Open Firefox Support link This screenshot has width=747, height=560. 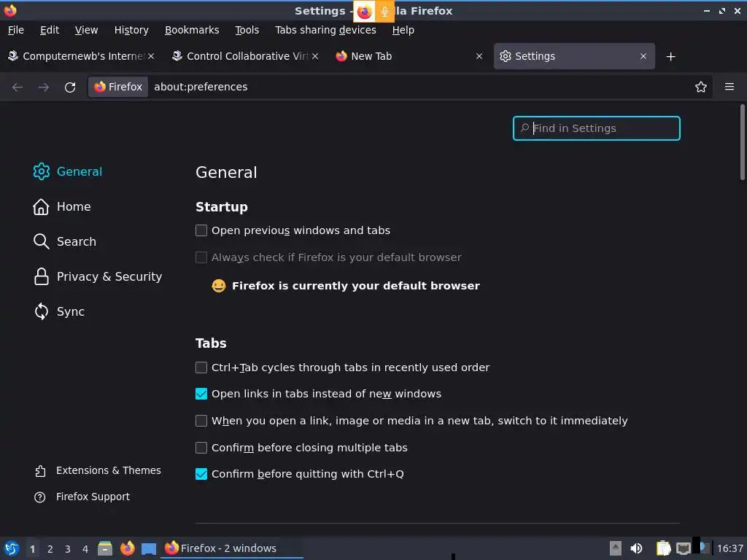click(x=82, y=497)
